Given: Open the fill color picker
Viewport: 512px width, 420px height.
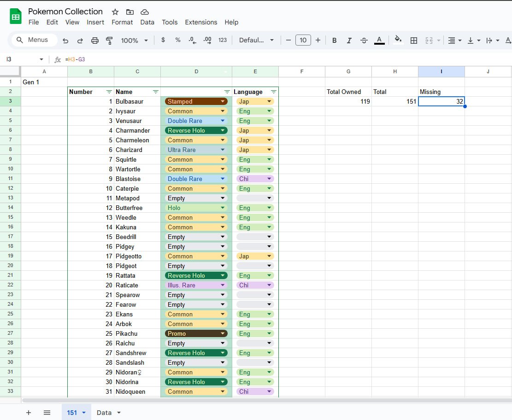Looking at the screenshot, I should (397, 40).
